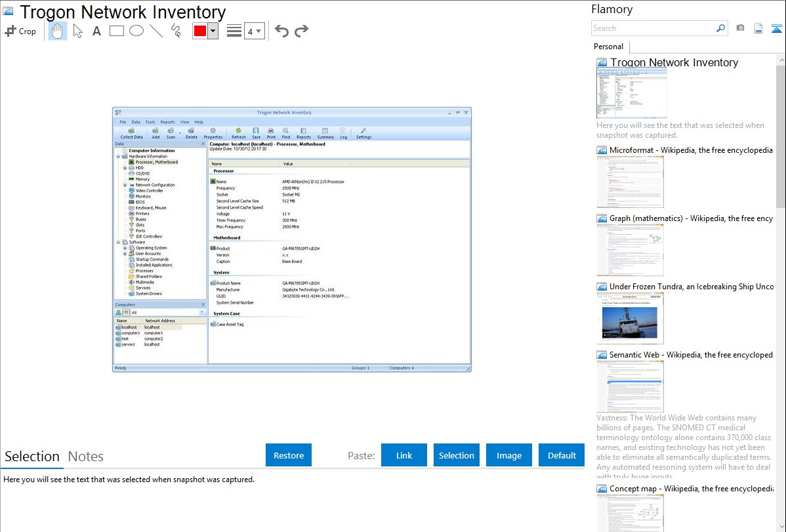Image resolution: width=786 pixels, height=532 pixels.
Task: Click the Paste Link button
Action: [404, 455]
